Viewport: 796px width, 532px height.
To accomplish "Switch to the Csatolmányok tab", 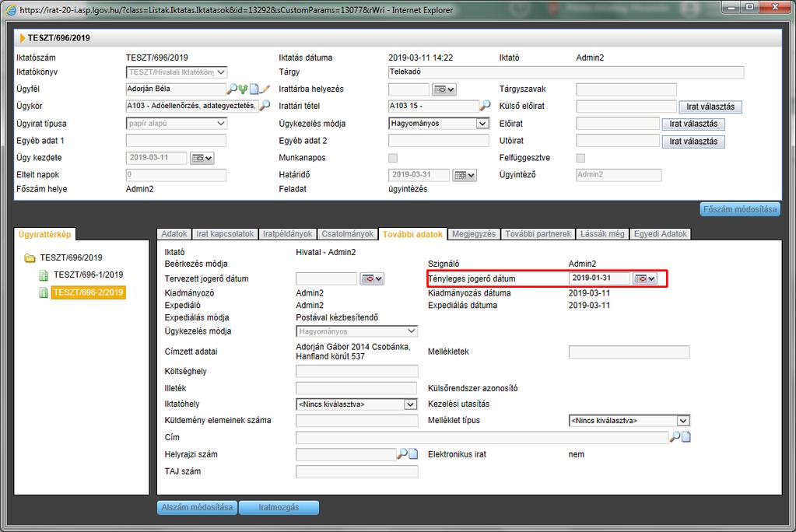I will (347, 234).
